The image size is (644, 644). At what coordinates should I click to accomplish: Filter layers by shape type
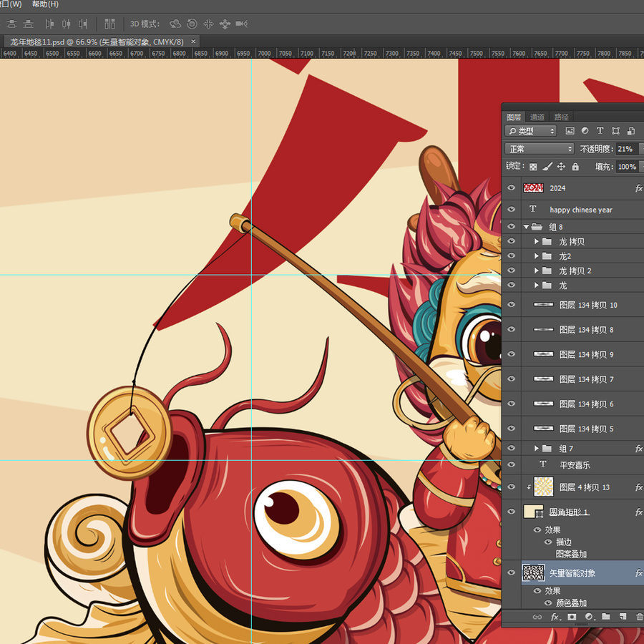(615, 131)
